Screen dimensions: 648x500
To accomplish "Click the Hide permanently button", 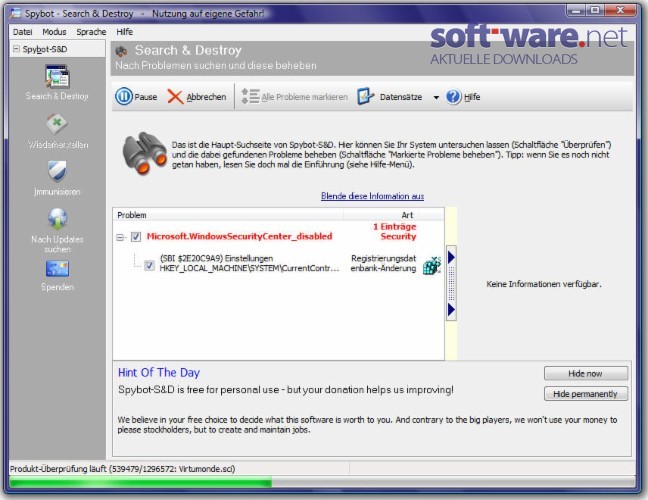I will point(586,394).
